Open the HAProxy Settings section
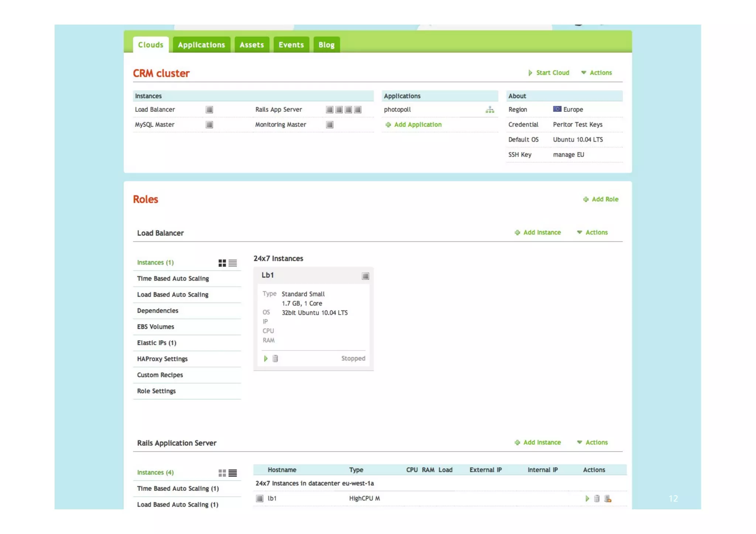Screen dimensions: 756x534 pos(162,359)
